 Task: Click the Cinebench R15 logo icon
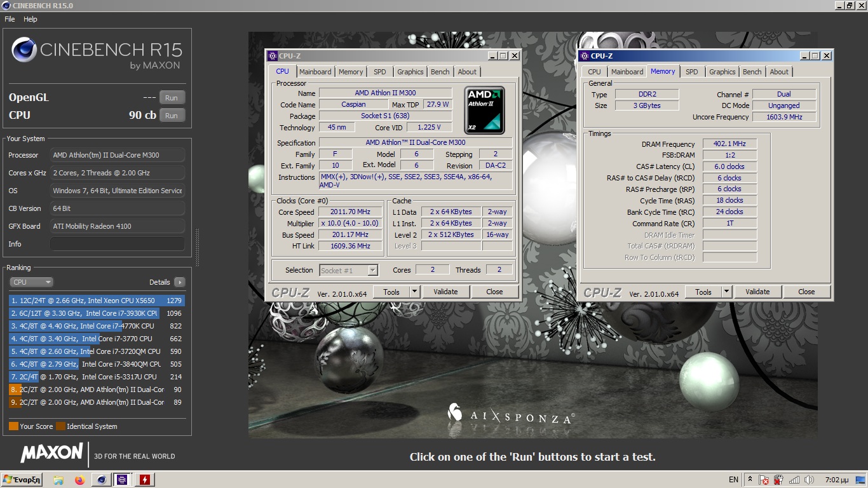24,50
